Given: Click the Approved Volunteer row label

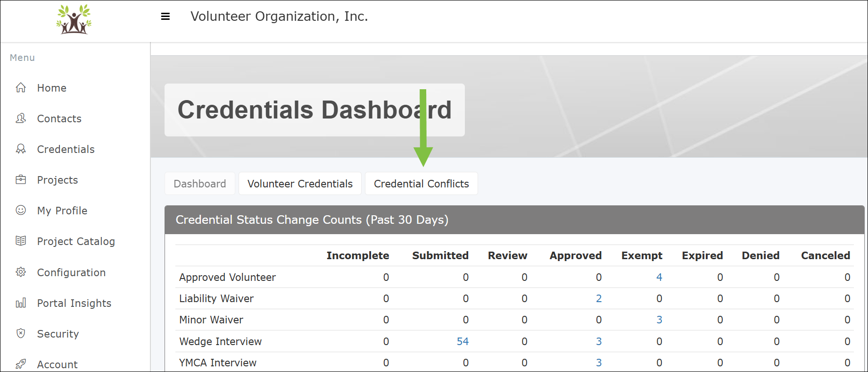Looking at the screenshot, I should [x=227, y=277].
